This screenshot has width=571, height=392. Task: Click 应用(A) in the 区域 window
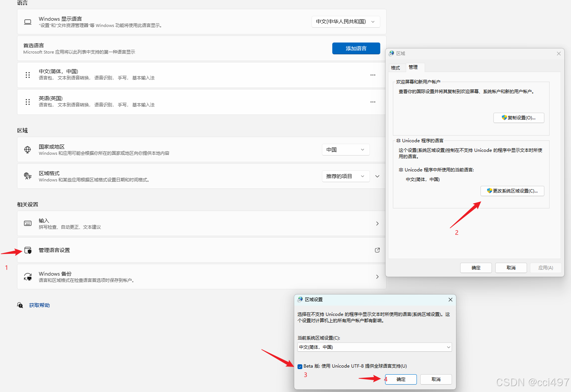546,268
